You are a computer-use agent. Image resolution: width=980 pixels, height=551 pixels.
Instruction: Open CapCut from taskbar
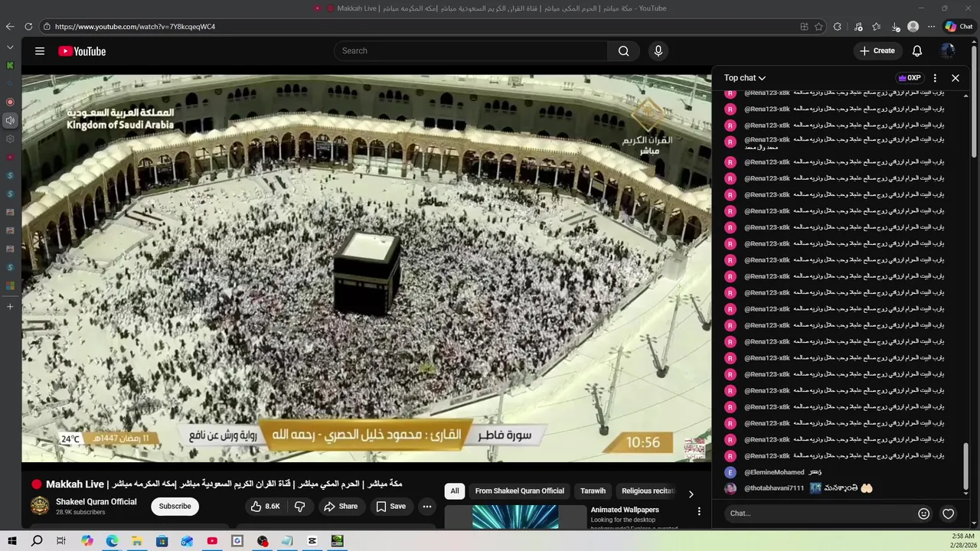click(312, 541)
